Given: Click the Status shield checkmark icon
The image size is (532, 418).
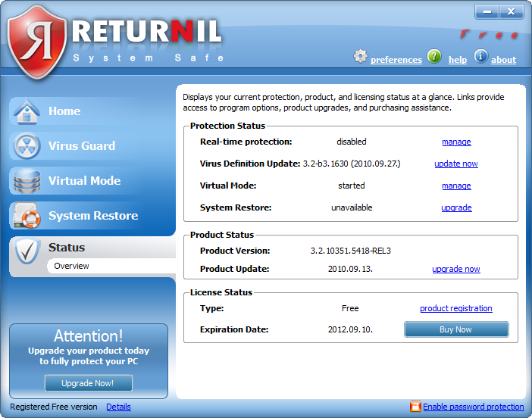Looking at the screenshot, I should tap(27, 251).
